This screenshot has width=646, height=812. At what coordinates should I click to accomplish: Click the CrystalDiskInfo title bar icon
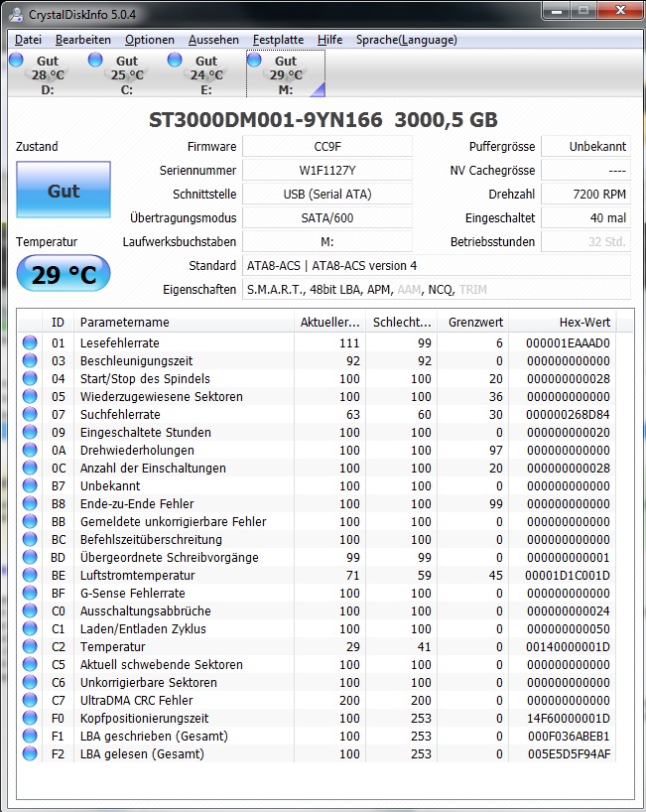point(17,14)
